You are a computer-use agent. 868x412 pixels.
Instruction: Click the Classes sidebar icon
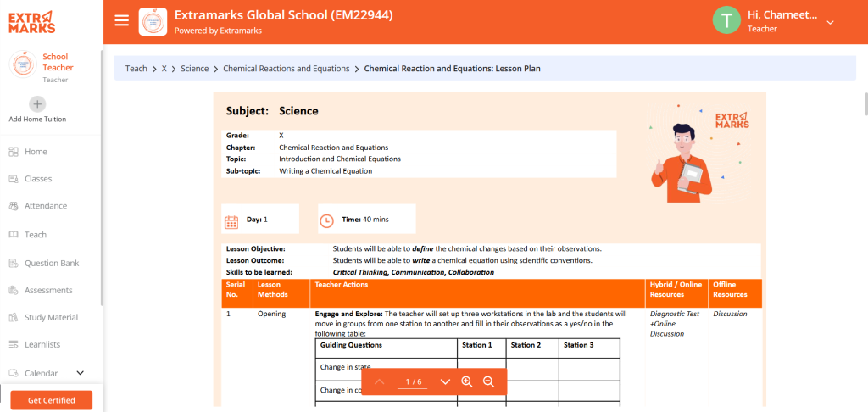tap(14, 178)
